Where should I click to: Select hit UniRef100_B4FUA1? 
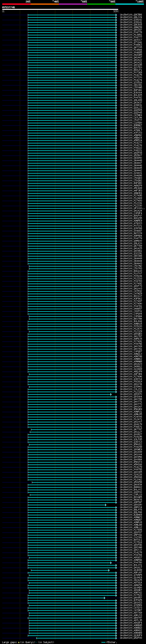pos(131,90)
